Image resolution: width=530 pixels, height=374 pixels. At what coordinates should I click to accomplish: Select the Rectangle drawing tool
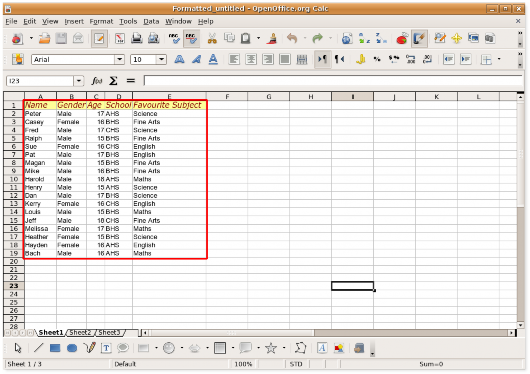[55, 348]
